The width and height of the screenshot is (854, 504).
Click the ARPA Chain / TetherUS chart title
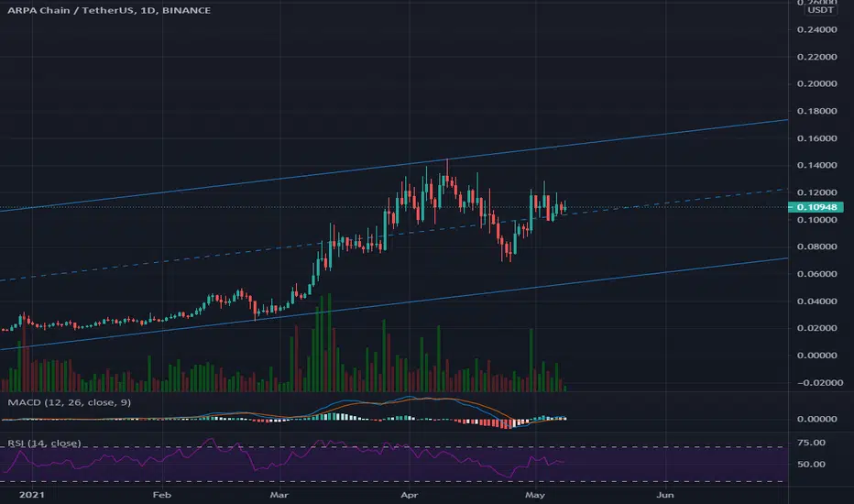click(x=109, y=10)
